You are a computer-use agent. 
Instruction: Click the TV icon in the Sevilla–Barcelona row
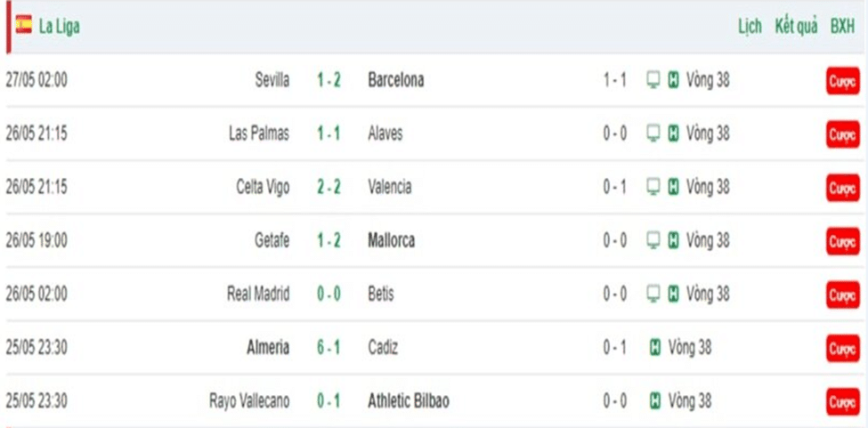tap(653, 81)
